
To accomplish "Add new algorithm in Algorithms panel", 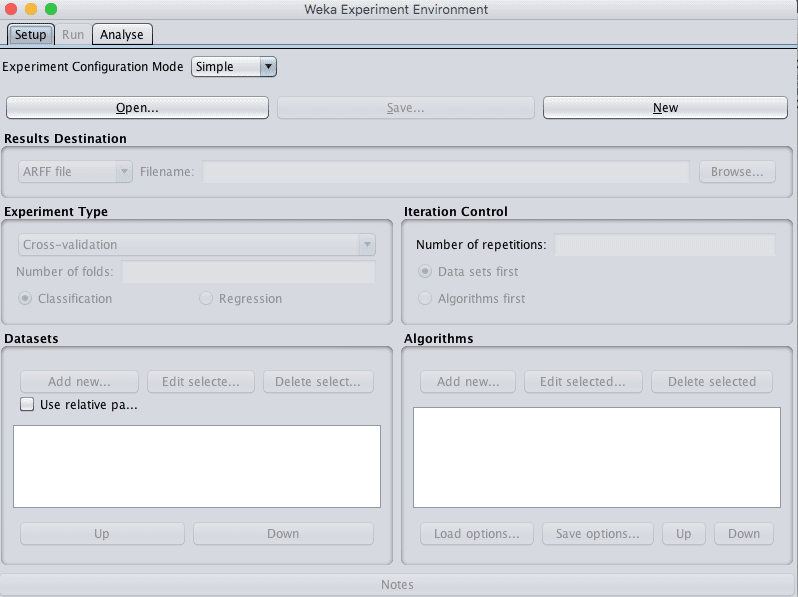I will coord(468,382).
